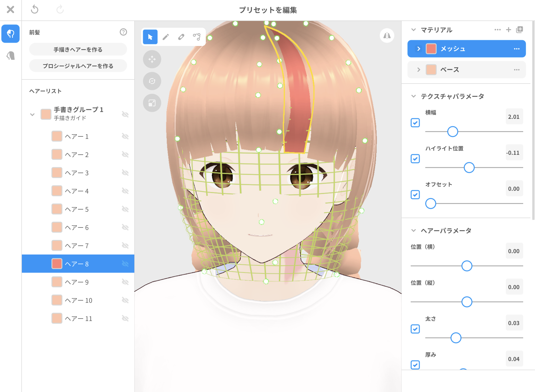Click the right panel vertical scrollbar

pos(533,121)
